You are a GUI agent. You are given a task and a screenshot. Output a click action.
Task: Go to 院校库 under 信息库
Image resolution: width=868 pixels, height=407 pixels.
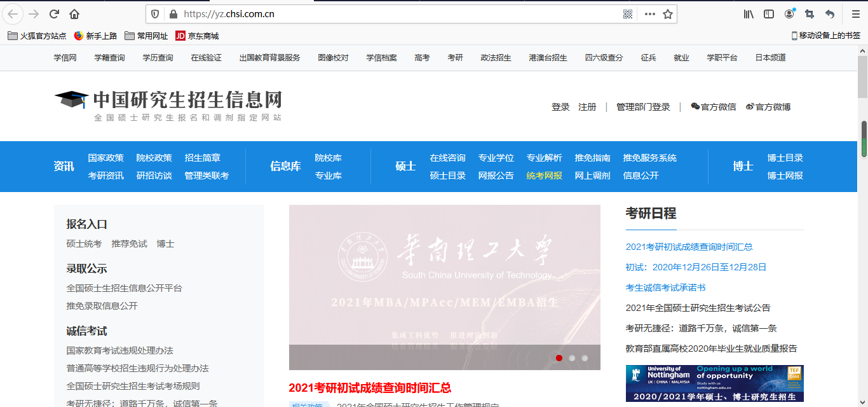(x=329, y=158)
